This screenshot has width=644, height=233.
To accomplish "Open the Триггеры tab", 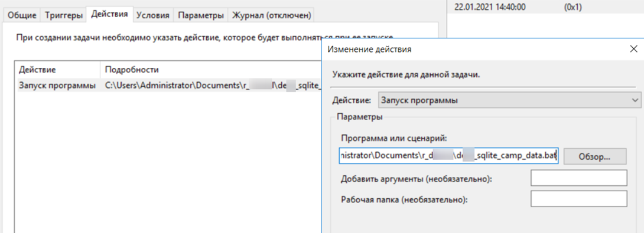I will click(63, 15).
